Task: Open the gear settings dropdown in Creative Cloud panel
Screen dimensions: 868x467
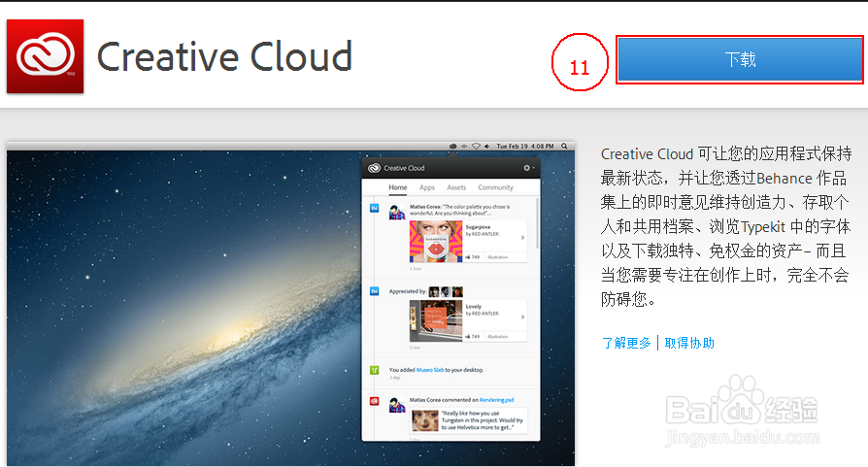Action: click(x=528, y=168)
